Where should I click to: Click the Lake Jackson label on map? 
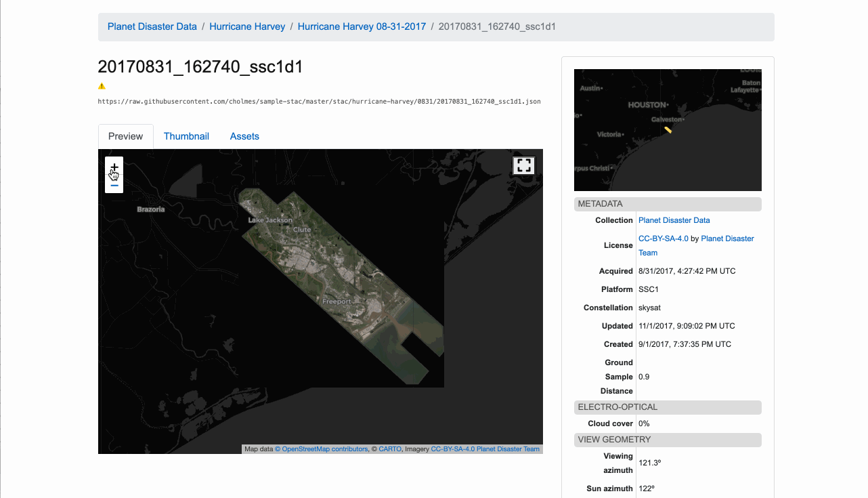coord(270,220)
